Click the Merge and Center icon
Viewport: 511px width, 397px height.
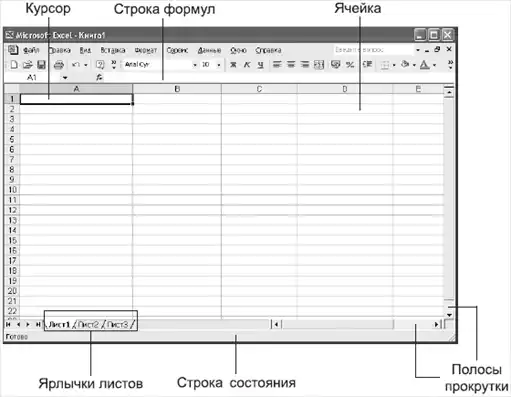coord(319,65)
